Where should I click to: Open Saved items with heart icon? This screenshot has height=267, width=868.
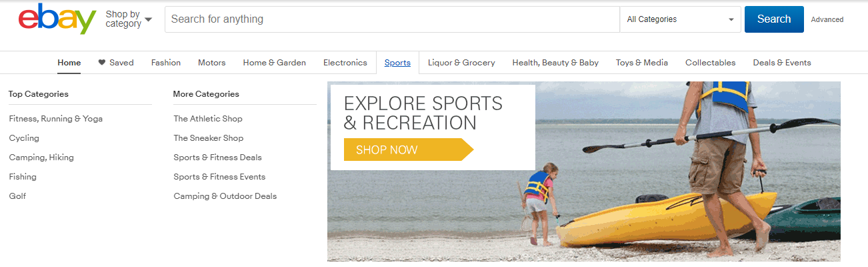[116, 63]
